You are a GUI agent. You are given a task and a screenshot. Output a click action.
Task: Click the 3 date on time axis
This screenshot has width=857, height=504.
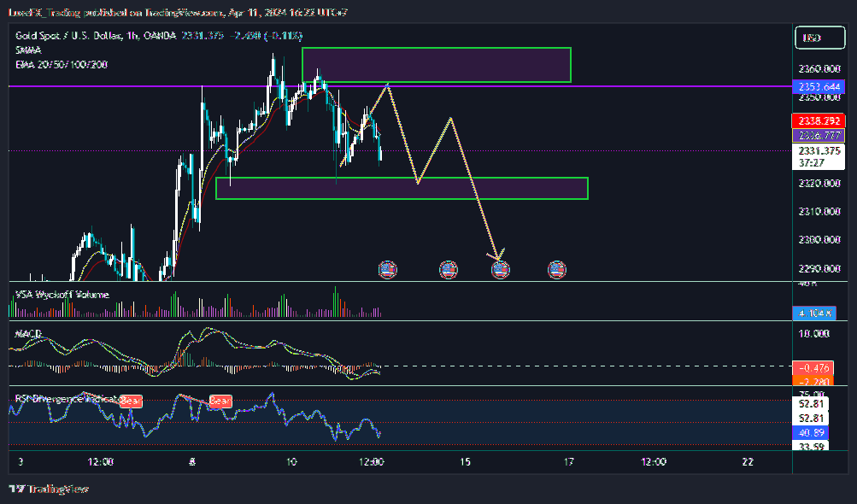click(21, 462)
